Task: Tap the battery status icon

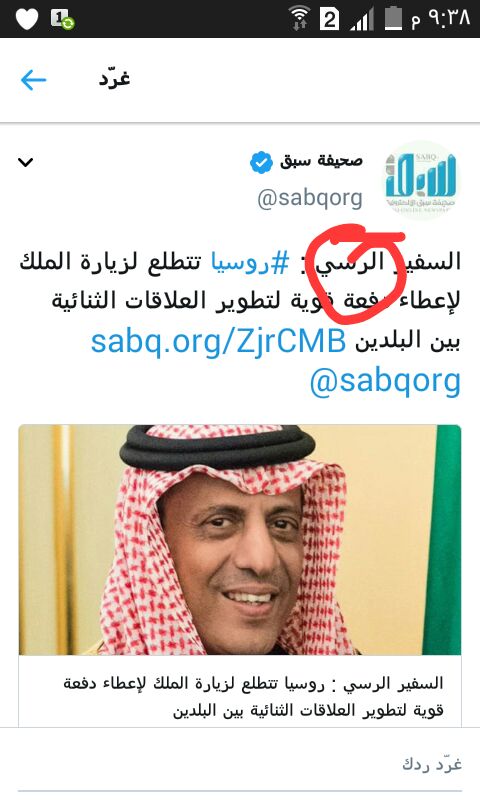Action: (x=393, y=19)
